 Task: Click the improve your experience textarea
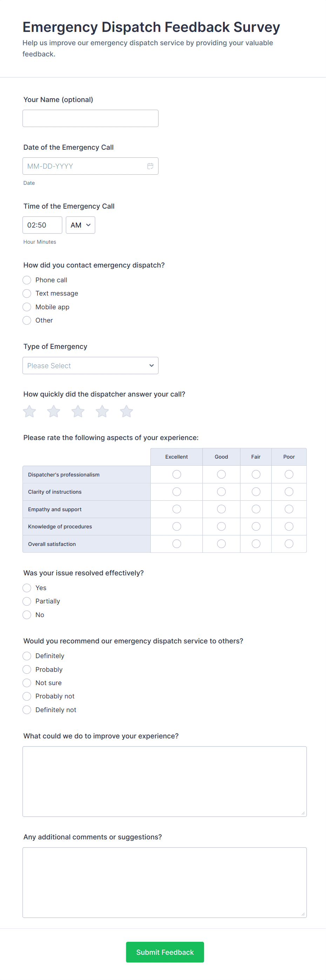164,782
